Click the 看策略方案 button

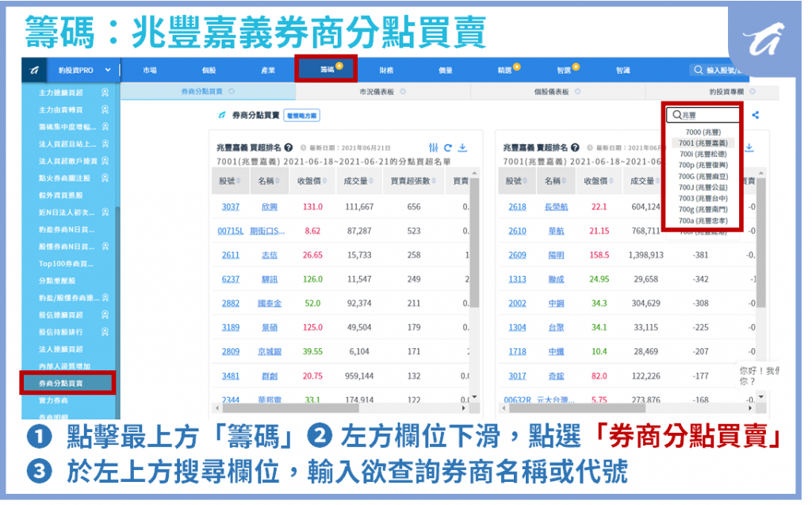pyautogui.click(x=302, y=116)
